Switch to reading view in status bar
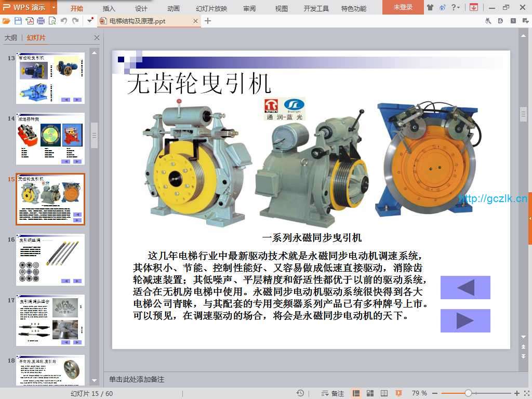The image size is (532, 399). 384,393
